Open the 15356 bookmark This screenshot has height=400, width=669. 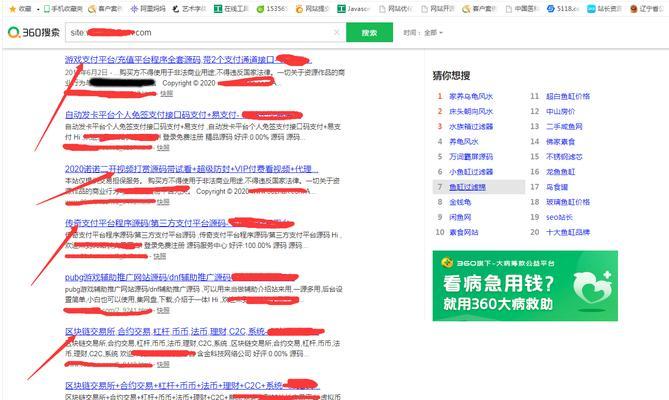(x=272, y=9)
